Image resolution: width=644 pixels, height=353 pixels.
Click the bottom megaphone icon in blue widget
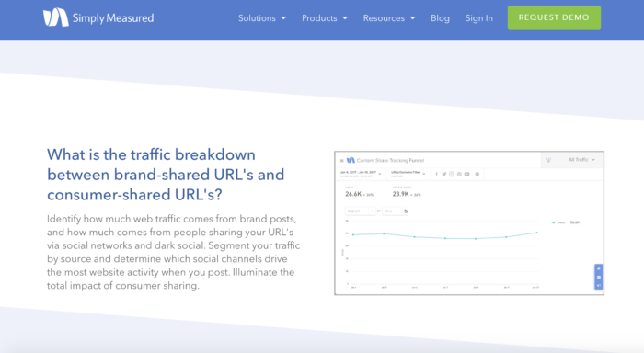pos(598,285)
